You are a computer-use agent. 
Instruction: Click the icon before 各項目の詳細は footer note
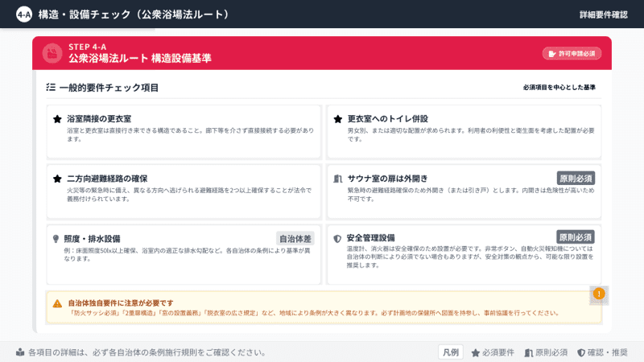click(x=20, y=352)
